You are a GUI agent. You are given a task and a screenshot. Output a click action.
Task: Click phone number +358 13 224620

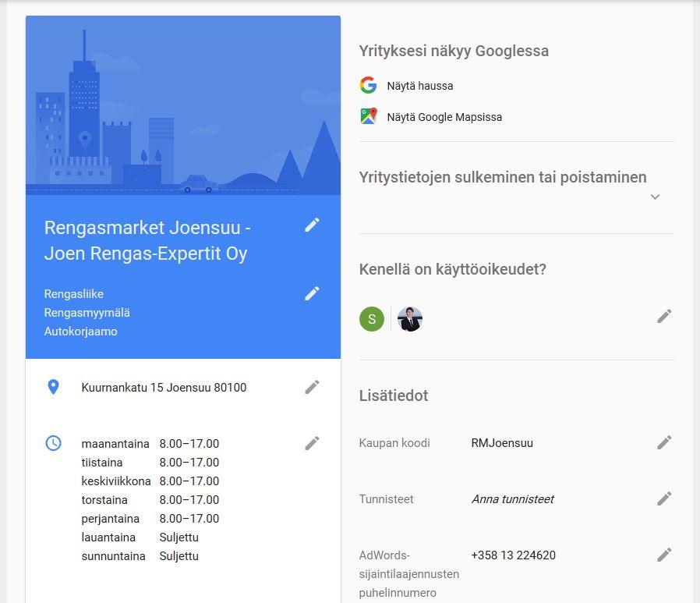(514, 555)
